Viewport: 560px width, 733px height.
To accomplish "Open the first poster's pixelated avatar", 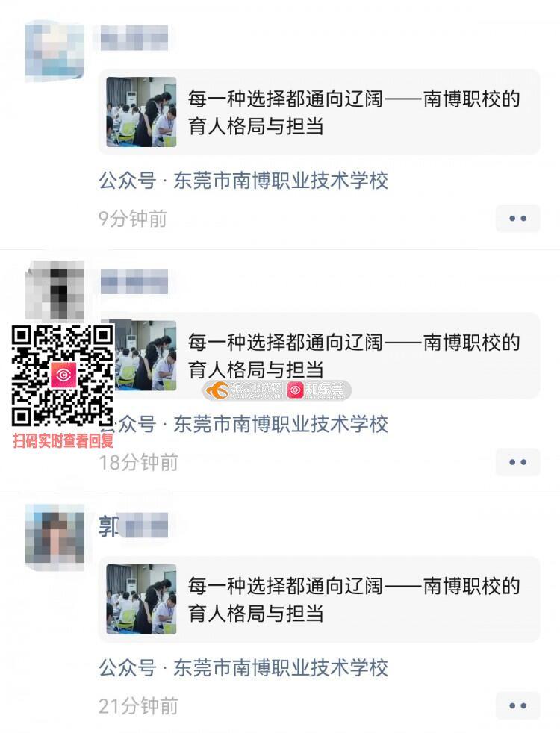I will [55, 51].
